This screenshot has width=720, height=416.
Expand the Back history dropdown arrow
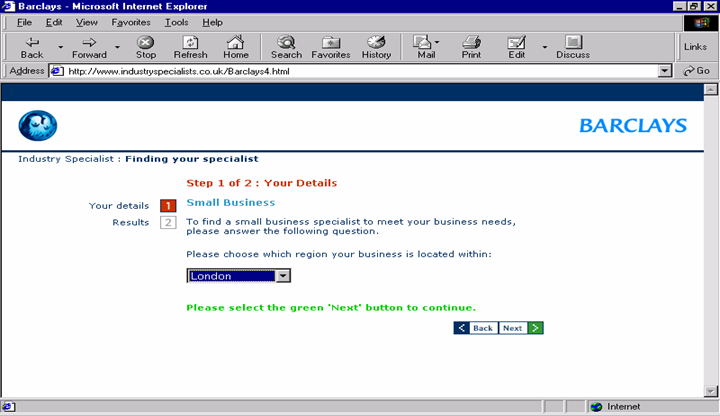tap(60, 47)
